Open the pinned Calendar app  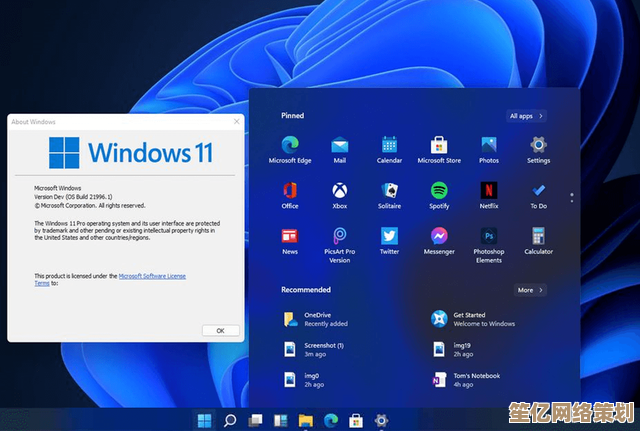tap(389, 145)
